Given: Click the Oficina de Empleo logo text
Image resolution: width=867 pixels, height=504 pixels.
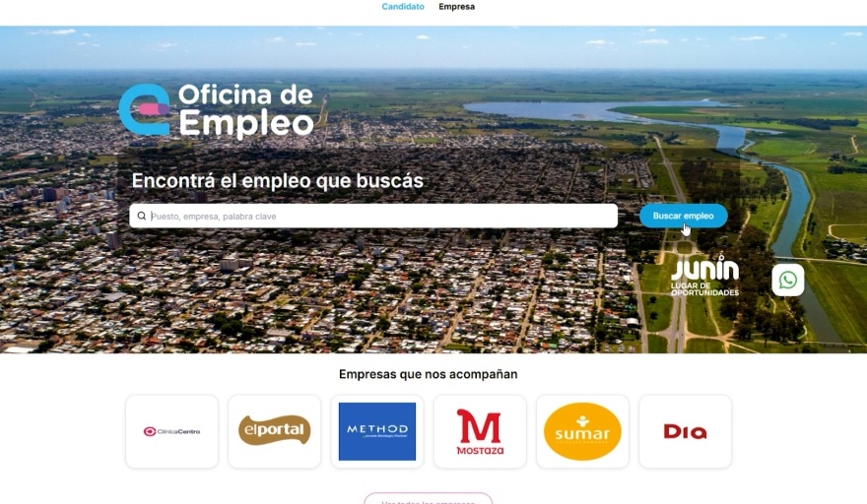Looking at the screenshot, I should pyautogui.click(x=246, y=109).
